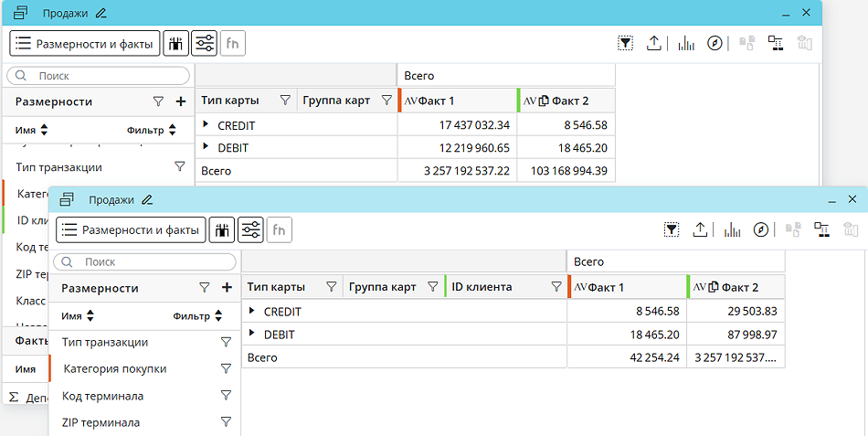This screenshot has height=436, width=868.
Task: Toggle the filter for Тип транзакции in the front list
Action: [226, 342]
